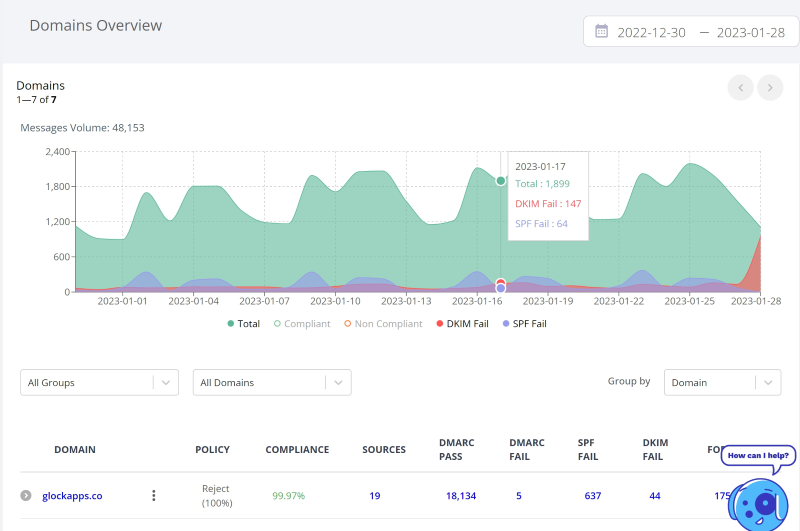Open the three-dot menu for glockapps.co
This screenshot has width=800, height=531.
[x=153, y=495]
